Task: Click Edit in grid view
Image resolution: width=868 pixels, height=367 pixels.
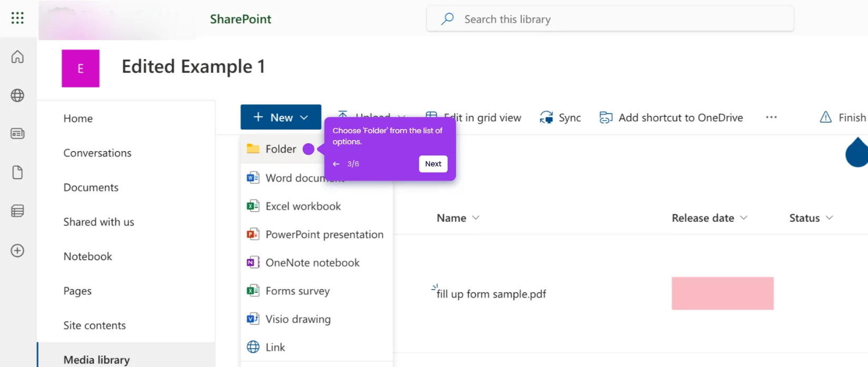Action: pos(482,117)
